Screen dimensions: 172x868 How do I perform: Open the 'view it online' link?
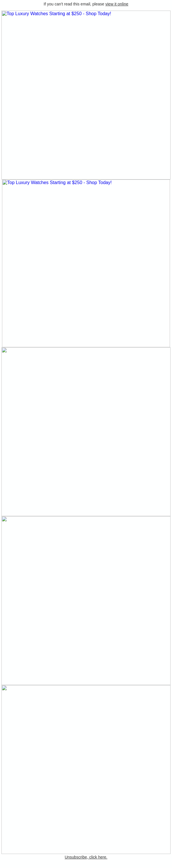(x=117, y=4)
